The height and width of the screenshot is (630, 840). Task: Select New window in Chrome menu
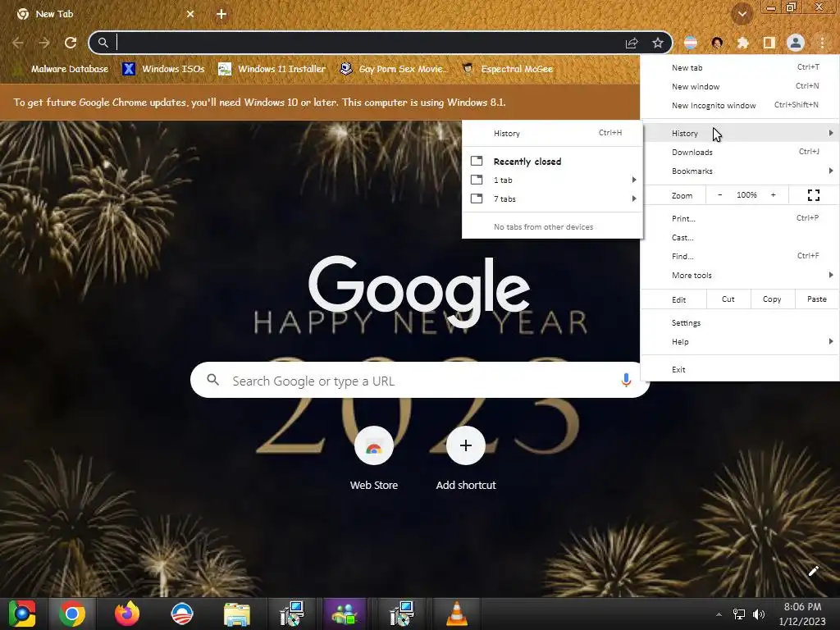[x=739, y=86]
